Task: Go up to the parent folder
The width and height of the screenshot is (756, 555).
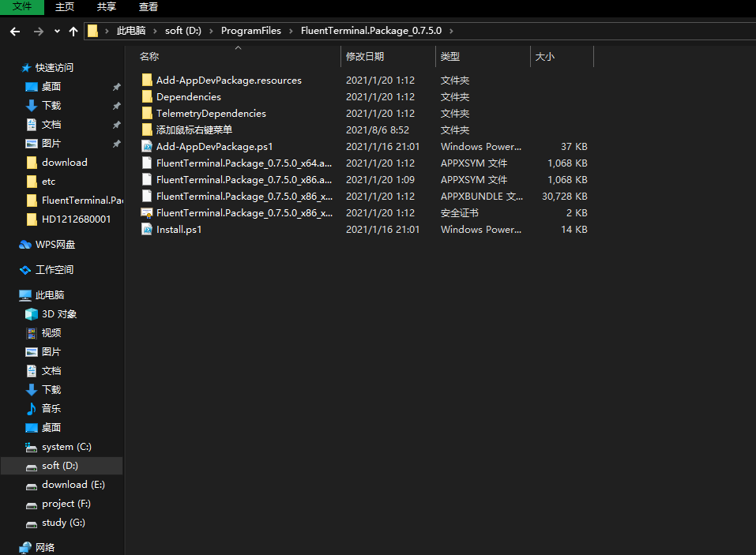Action: tap(73, 31)
